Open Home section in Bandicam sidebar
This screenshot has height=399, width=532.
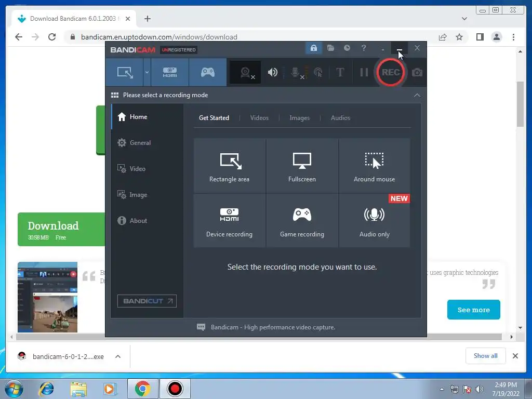[147, 117]
